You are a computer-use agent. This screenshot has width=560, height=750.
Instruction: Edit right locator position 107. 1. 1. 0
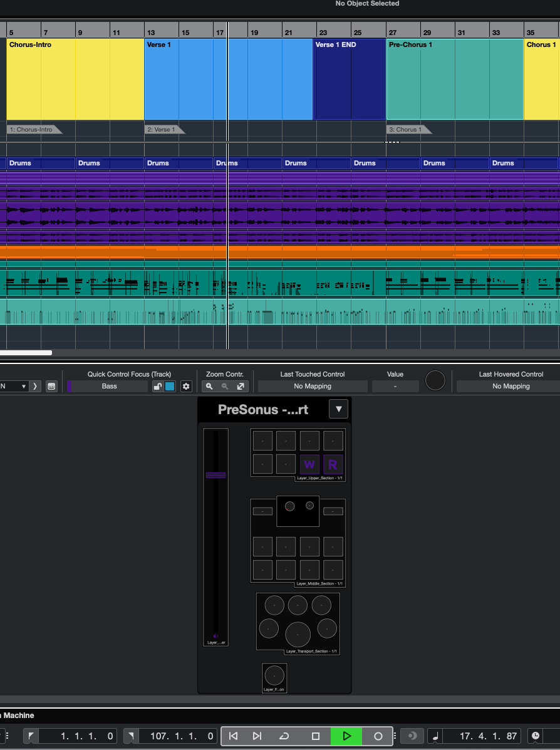click(177, 736)
